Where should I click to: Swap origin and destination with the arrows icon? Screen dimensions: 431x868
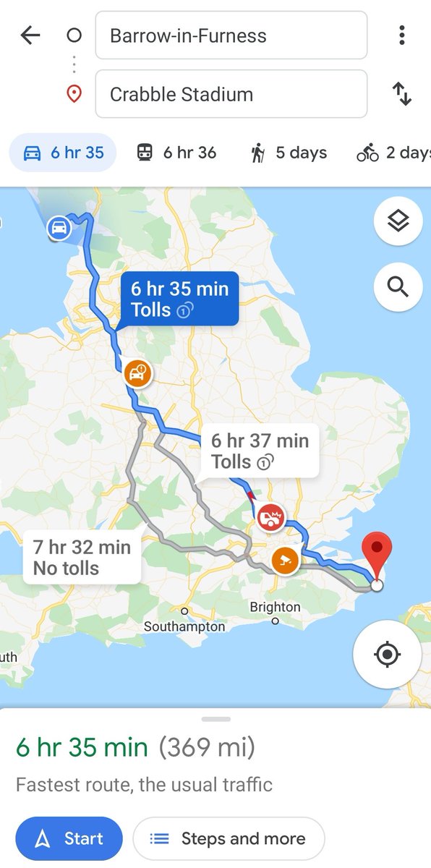401,94
